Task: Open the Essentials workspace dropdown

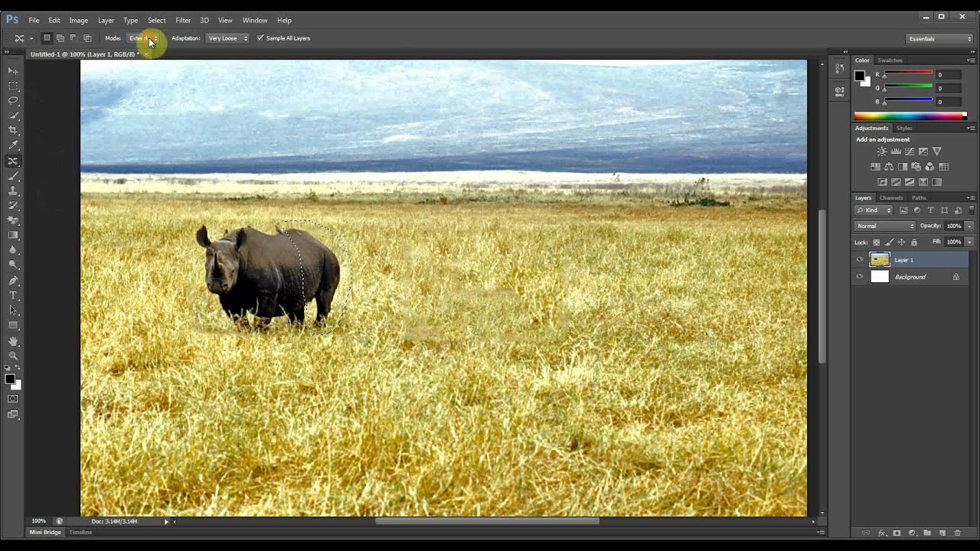Action: coord(939,38)
